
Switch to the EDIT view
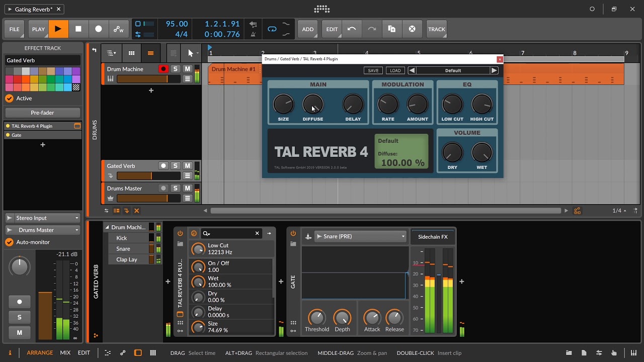click(x=84, y=353)
